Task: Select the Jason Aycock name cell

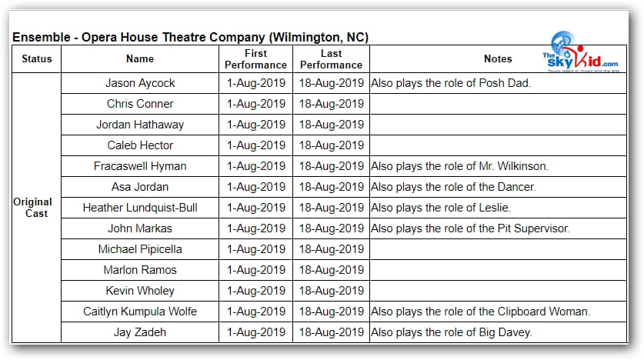Action: [x=140, y=83]
